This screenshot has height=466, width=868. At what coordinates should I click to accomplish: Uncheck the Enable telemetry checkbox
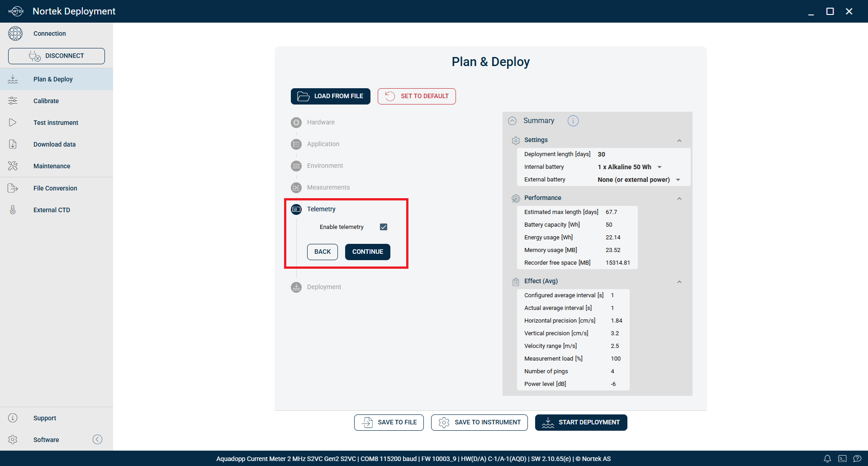pos(384,227)
